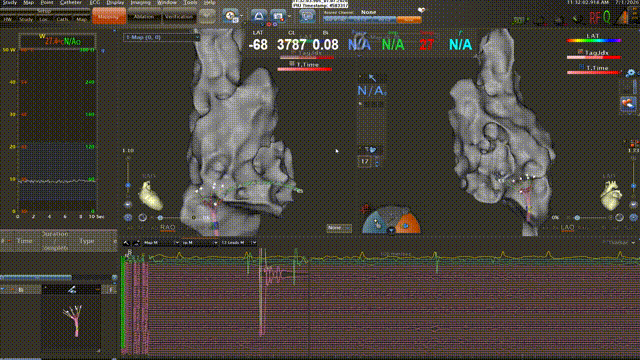Viewport: 640px width, 360px height.
Task: Click the blue arrow icon above N/A
Action: [x=372, y=78]
